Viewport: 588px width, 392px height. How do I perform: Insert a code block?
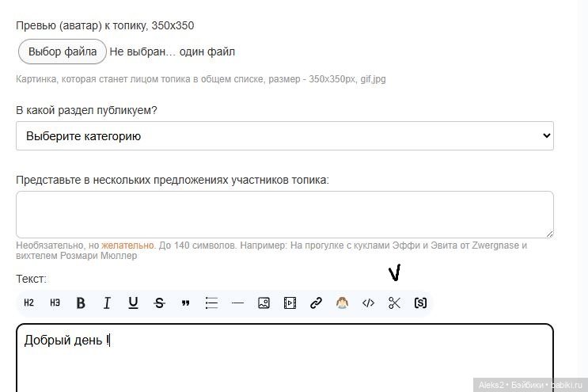368,303
